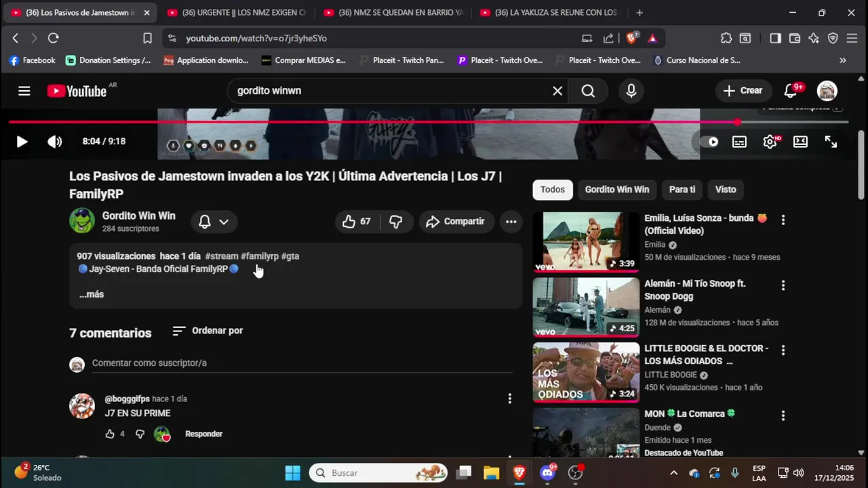Image resolution: width=868 pixels, height=488 pixels.
Task: Open Brave Shields lion icon
Action: pos(631,39)
